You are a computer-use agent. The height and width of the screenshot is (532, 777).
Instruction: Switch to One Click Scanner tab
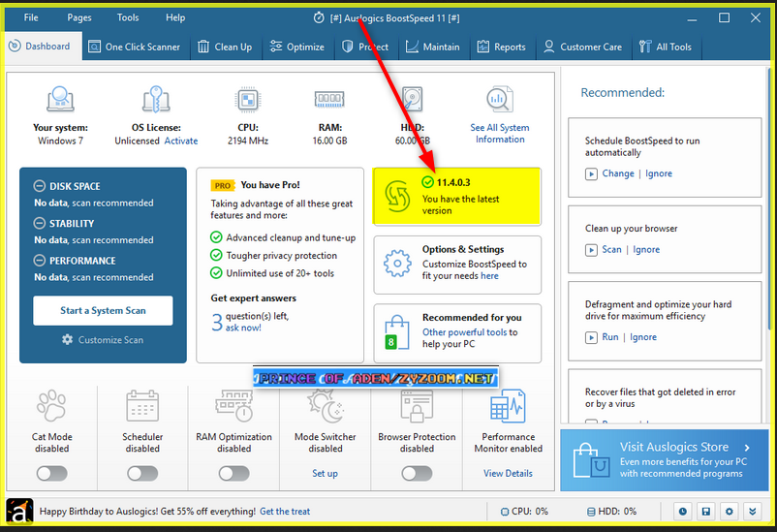click(x=135, y=47)
